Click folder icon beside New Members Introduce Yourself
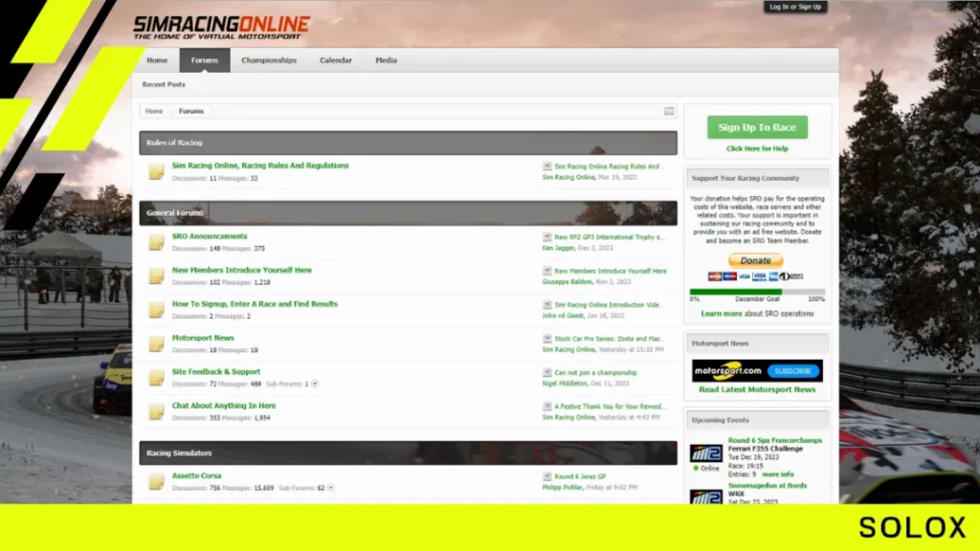Viewport: 980px width, 551px height. 156,276
